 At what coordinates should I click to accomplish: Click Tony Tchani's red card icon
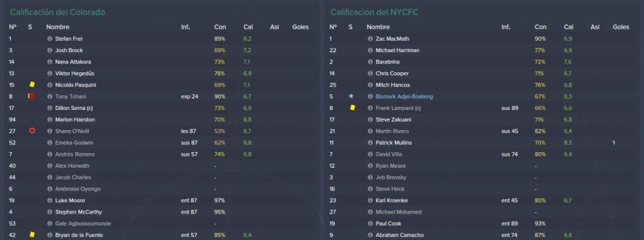click(x=31, y=96)
